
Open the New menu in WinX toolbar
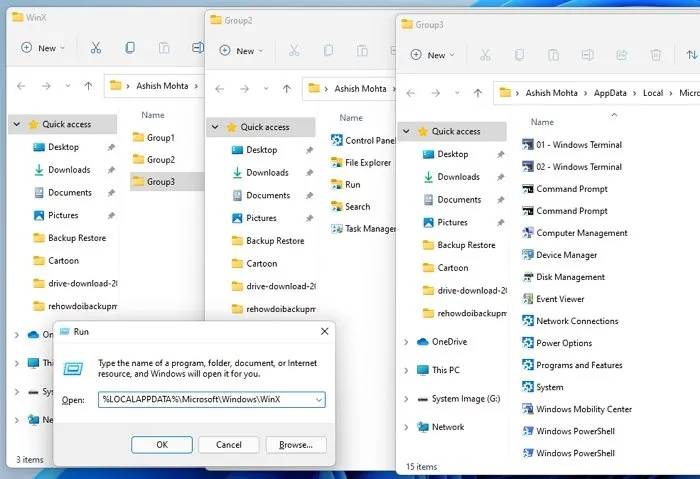tap(46, 47)
